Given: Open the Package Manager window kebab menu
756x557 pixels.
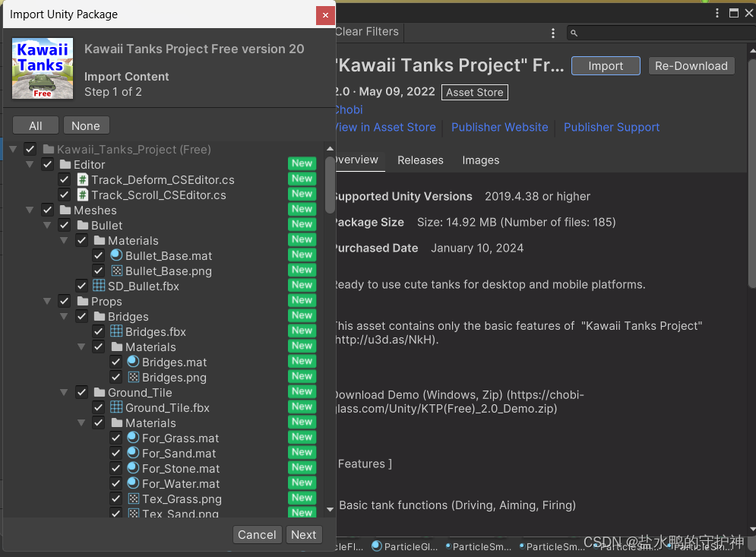Looking at the screenshot, I should pyautogui.click(x=717, y=13).
